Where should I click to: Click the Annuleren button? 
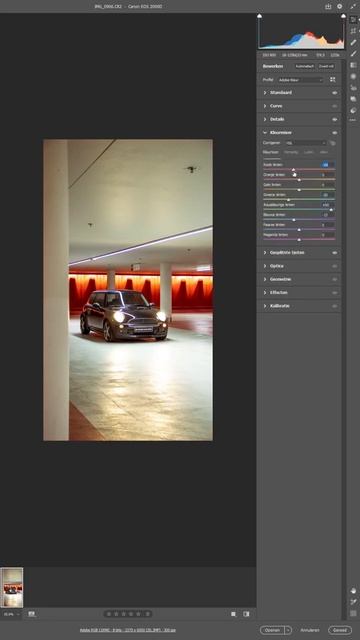[310, 630]
